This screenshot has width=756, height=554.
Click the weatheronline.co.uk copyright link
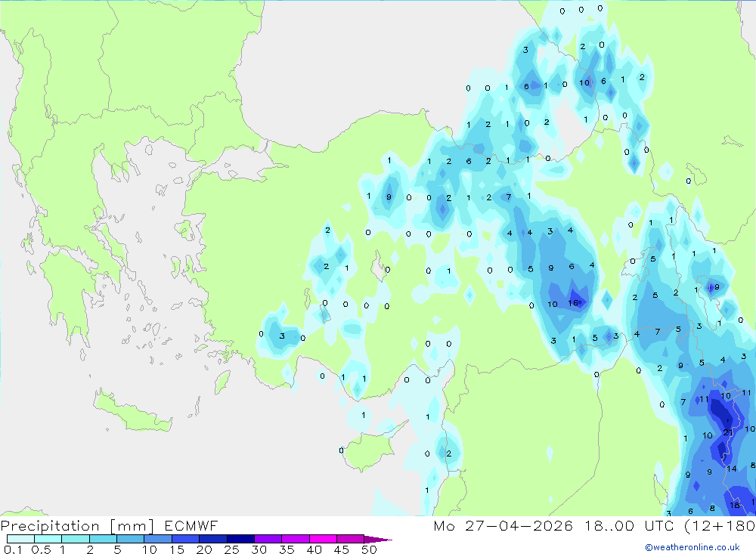tap(692, 547)
